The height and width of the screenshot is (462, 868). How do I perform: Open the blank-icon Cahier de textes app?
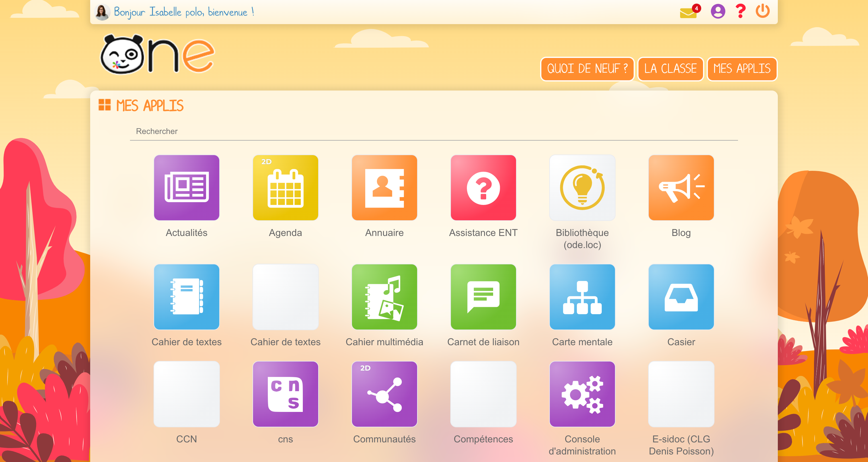click(285, 297)
